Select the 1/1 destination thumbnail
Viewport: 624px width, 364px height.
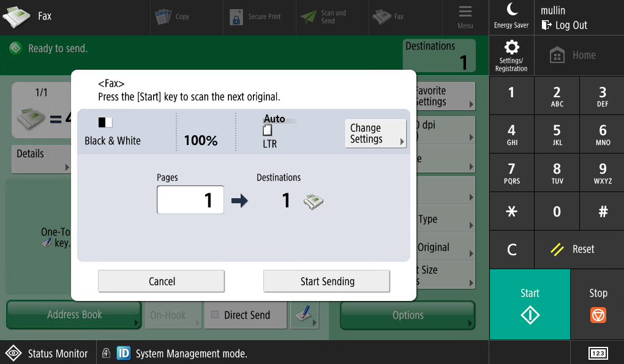42,110
